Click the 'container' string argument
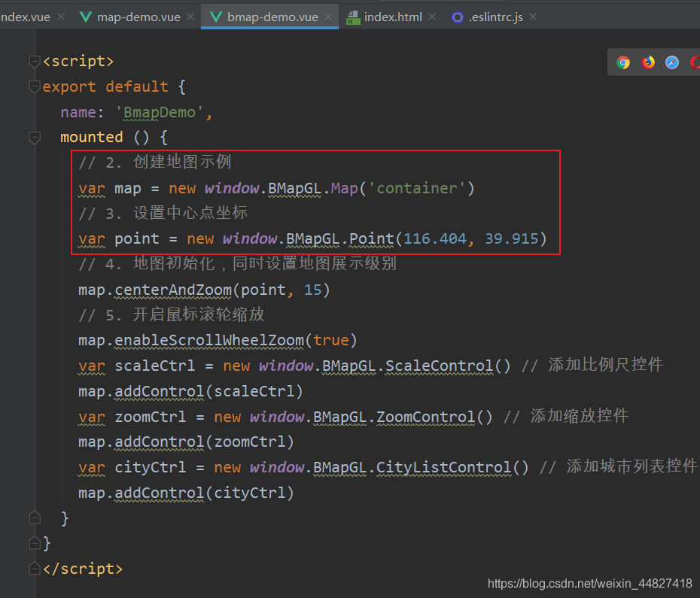The image size is (700, 598). (x=417, y=188)
